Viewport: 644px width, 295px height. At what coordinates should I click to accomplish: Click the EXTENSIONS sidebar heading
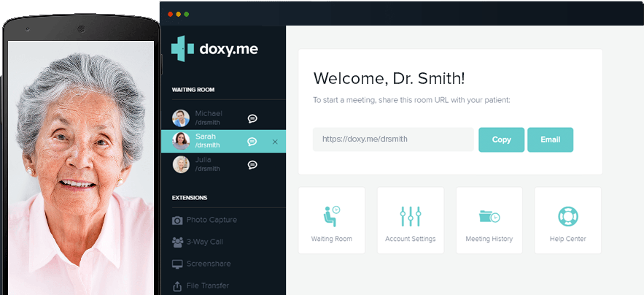coord(190,198)
